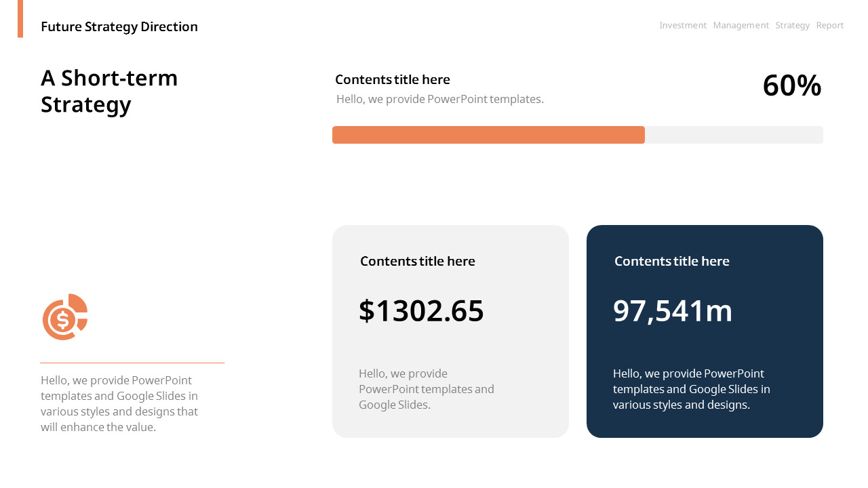
Task: Select the orange accent bar beside the header
Action: 20,19
